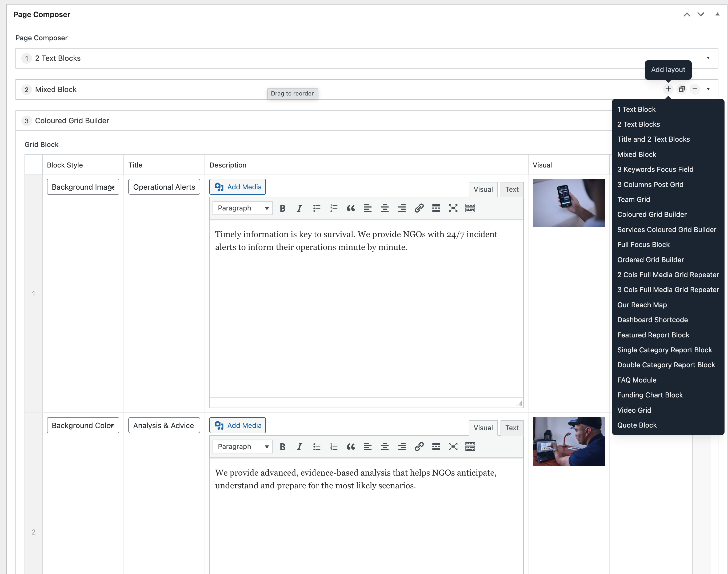Click the man with laptop thumbnail

coord(569,441)
